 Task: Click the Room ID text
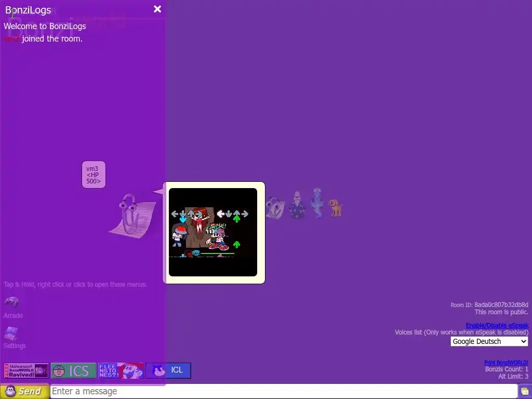click(489, 304)
